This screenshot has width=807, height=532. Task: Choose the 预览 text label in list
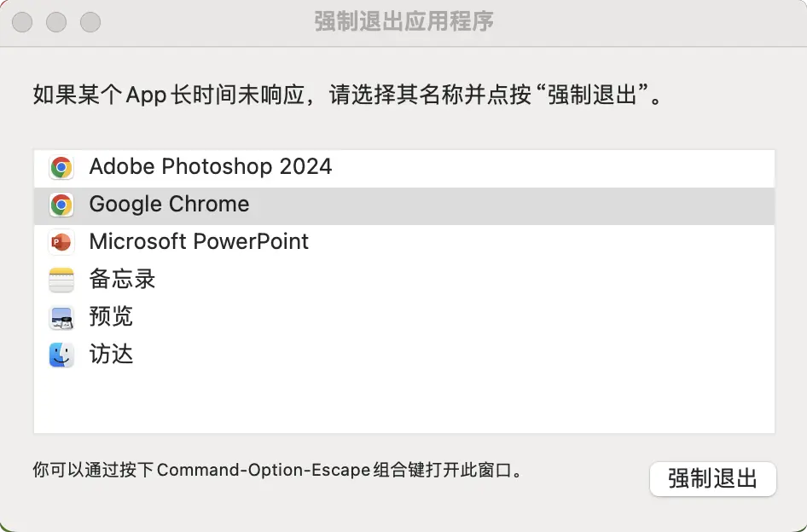(111, 317)
